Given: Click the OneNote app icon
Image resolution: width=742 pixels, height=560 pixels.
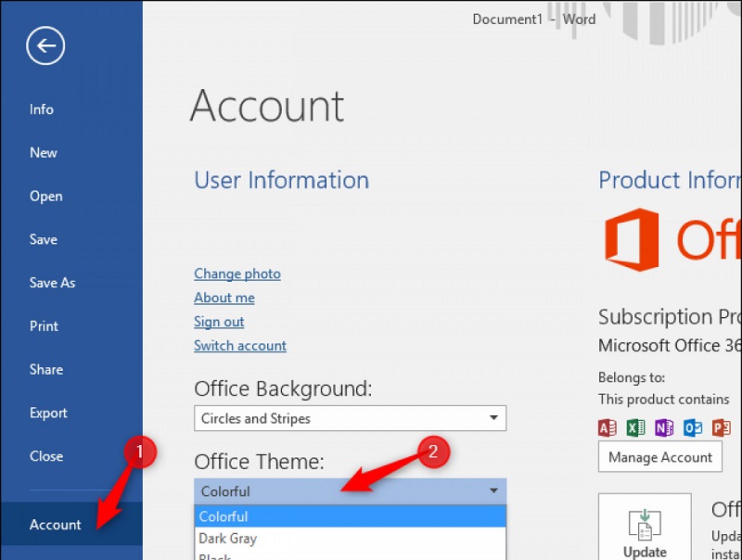Looking at the screenshot, I should (x=664, y=427).
